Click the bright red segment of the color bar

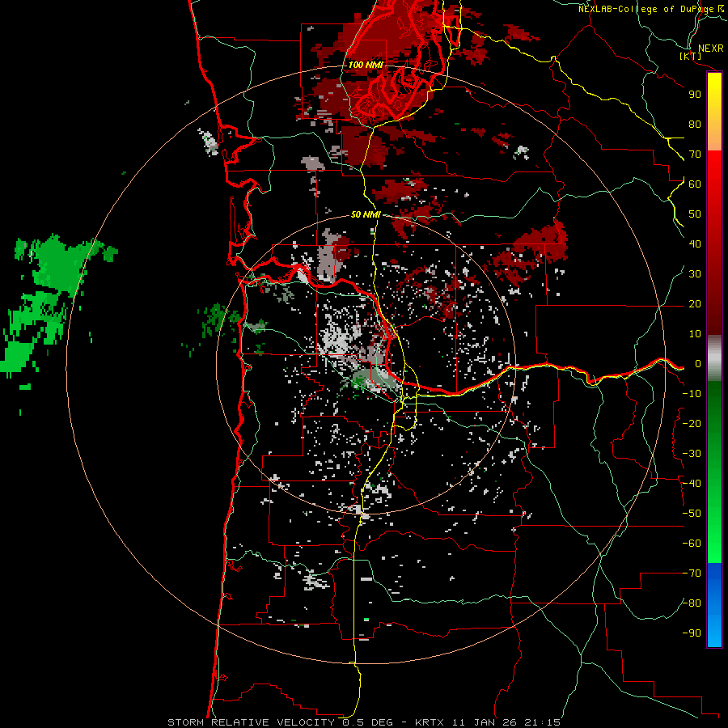tap(714, 186)
